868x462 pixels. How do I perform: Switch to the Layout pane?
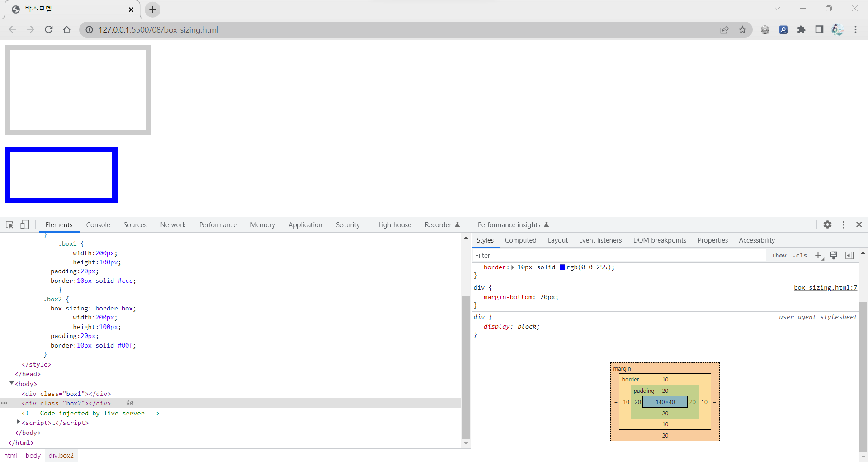[x=557, y=240]
